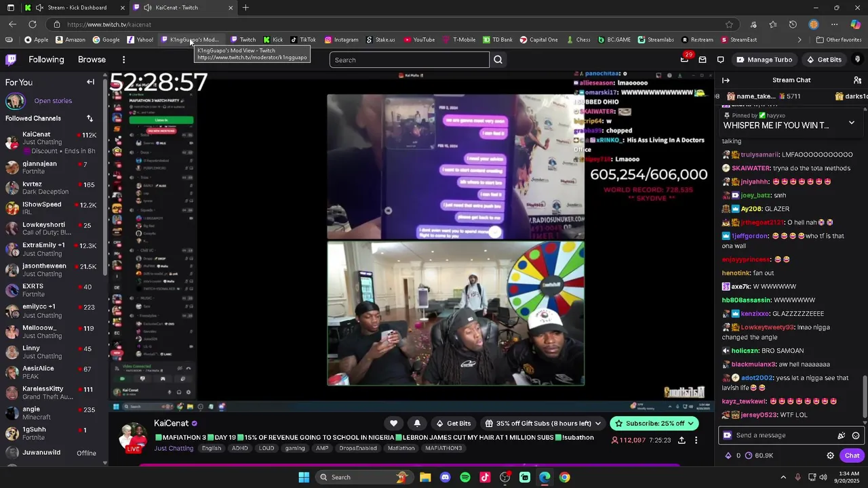Open K1ngGuapo's Mod View bookmark
The width and height of the screenshot is (868, 488).
click(191, 40)
